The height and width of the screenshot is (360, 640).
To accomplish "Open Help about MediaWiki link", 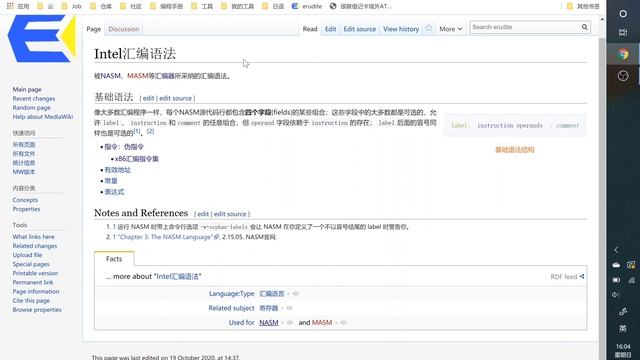I will tap(42, 117).
